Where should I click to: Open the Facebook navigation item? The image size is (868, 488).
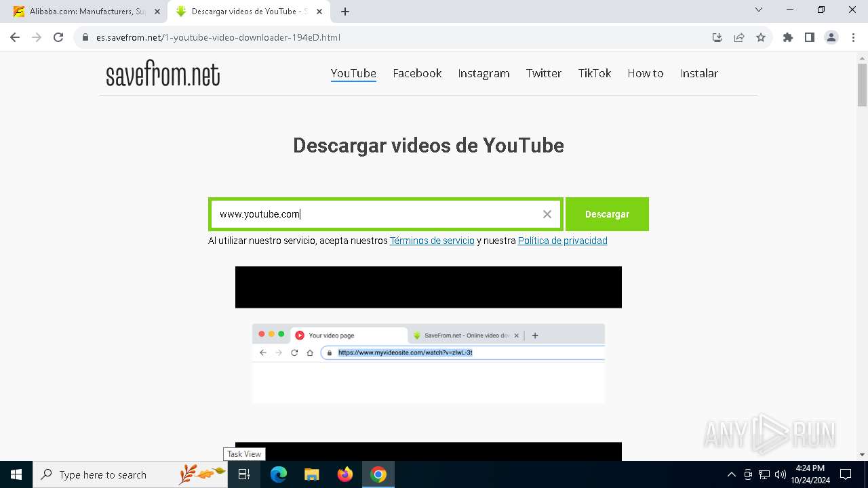pos(417,73)
